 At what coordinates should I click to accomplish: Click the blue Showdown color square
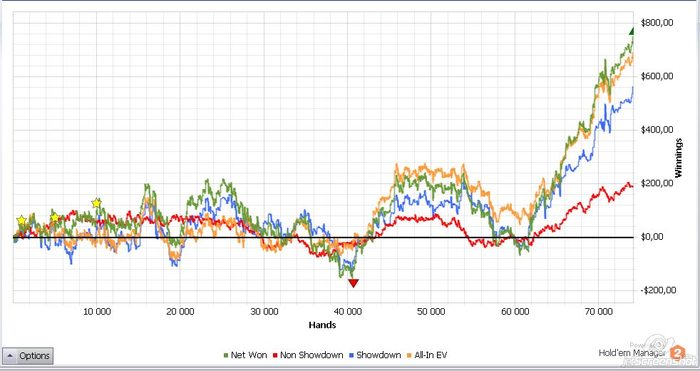tap(352, 356)
